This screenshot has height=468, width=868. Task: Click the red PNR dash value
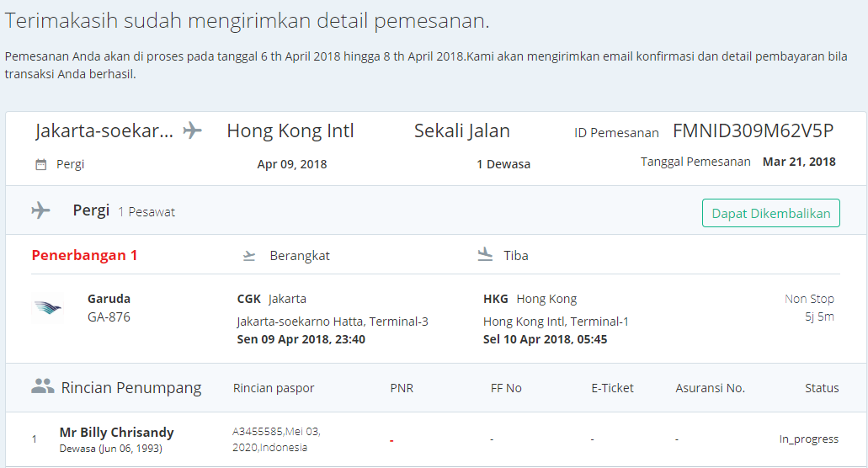pos(391,440)
